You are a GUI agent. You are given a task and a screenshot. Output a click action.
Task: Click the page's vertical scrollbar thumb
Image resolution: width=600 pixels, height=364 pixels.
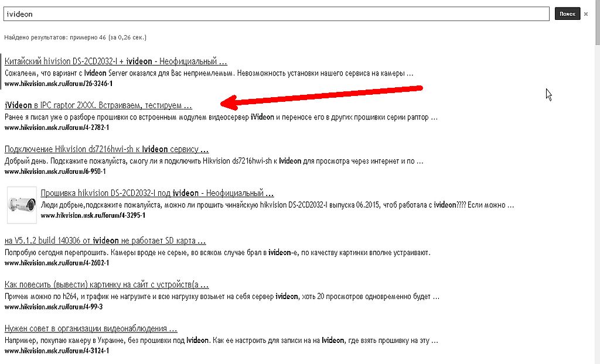(597, 22)
